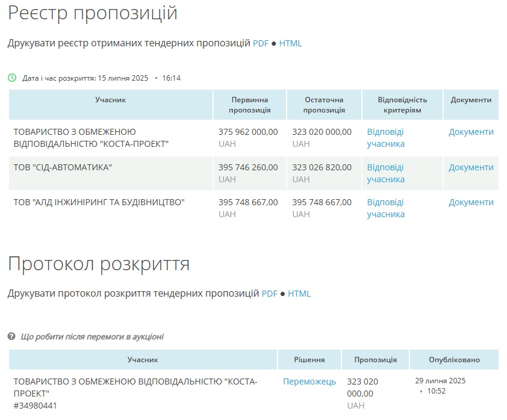Click the Рішення column header

pyautogui.click(x=309, y=360)
